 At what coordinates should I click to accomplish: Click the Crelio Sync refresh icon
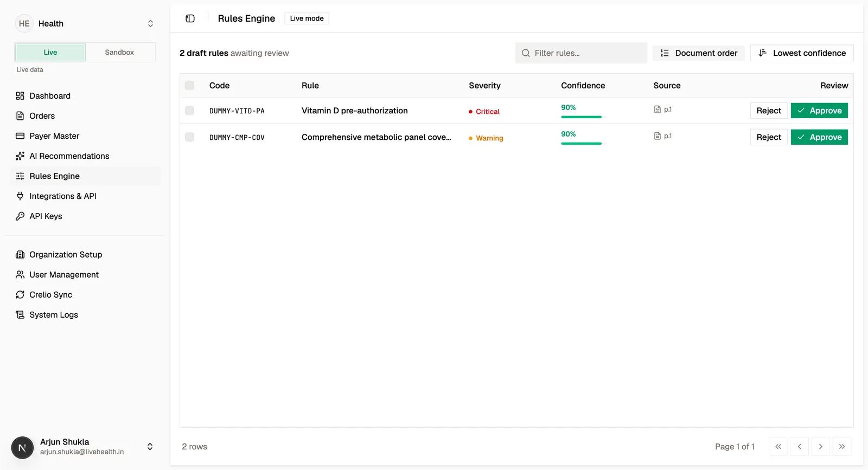point(20,295)
